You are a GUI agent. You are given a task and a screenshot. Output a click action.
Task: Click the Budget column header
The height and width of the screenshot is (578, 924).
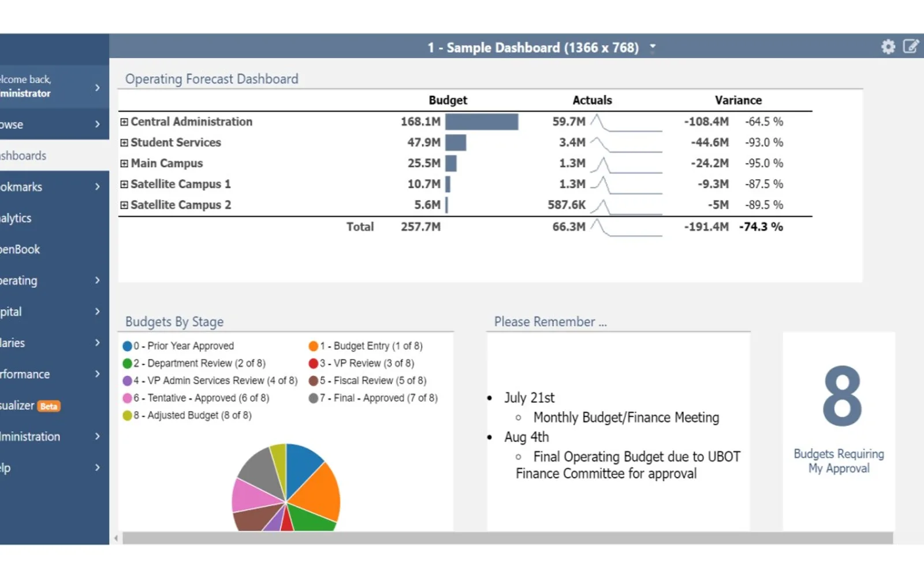[x=448, y=100]
